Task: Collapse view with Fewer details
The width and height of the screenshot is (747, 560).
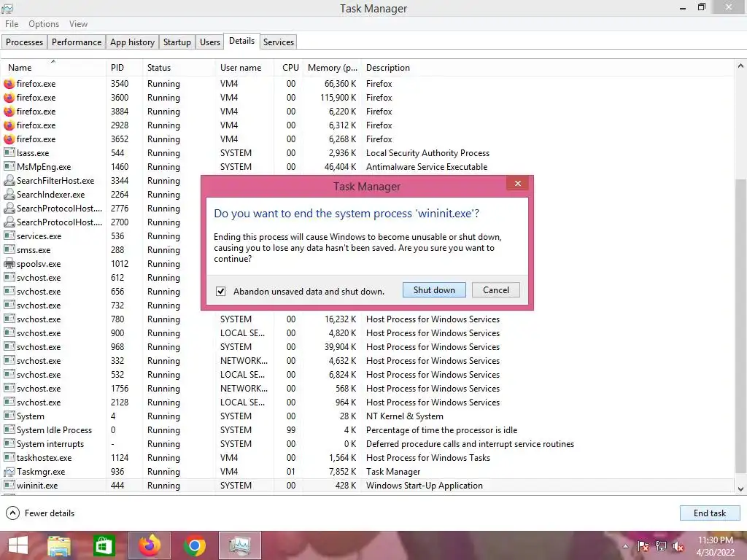Action: (x=41, y=513)
